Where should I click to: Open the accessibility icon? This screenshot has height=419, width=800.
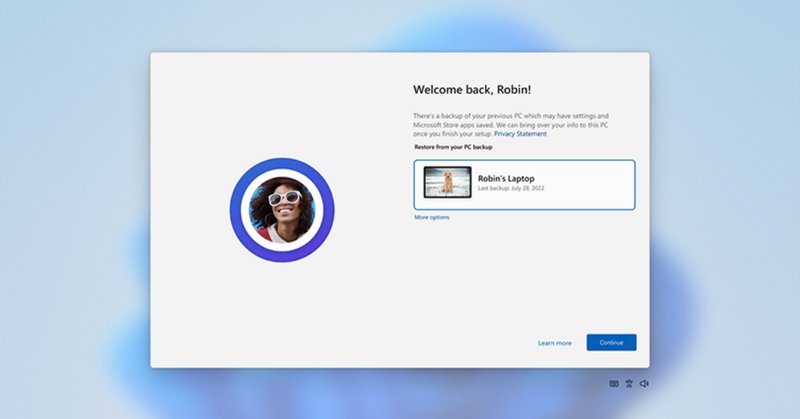click(629, 384)
